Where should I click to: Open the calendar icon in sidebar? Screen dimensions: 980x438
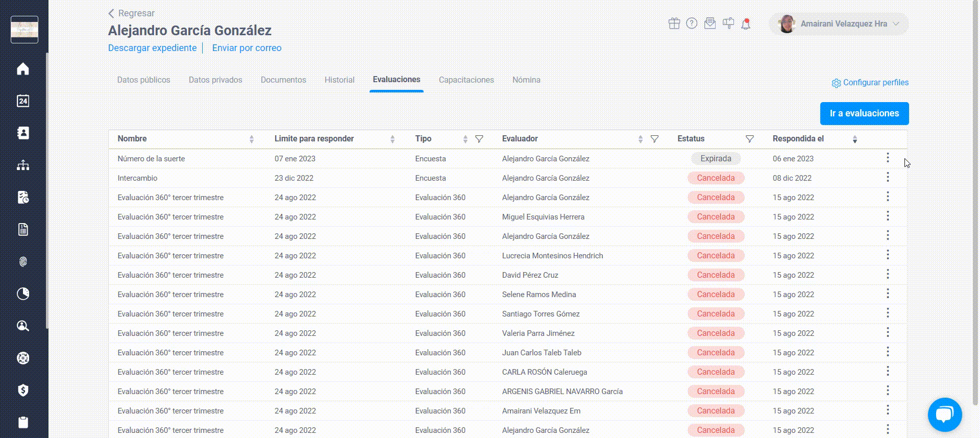click(x=23, y=101)
